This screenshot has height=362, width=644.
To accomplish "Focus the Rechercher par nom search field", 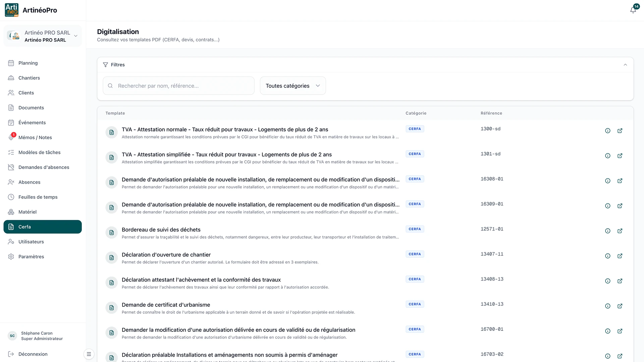I will click(x=178, y=86).
